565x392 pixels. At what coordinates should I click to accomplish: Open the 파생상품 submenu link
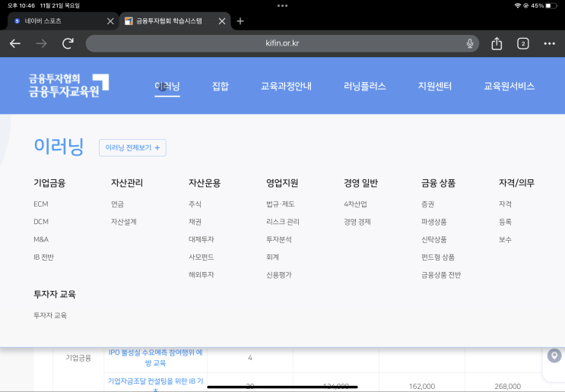coord(434,222)
